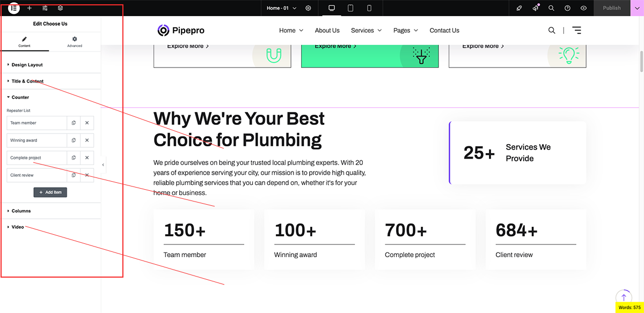Switch to mobile responsive view
644x313 pixels.
(369, 8)
